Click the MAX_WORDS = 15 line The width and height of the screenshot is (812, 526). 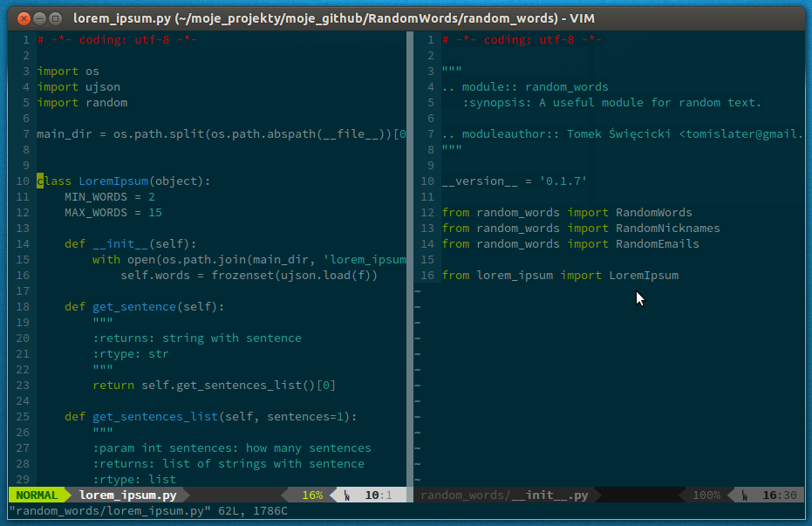click(x=113, y=213)
